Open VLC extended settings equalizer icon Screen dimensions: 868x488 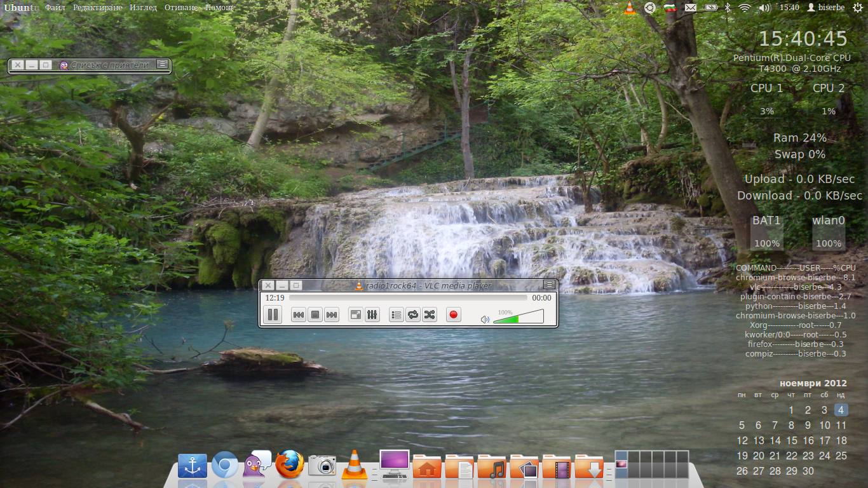click(372, 315)
